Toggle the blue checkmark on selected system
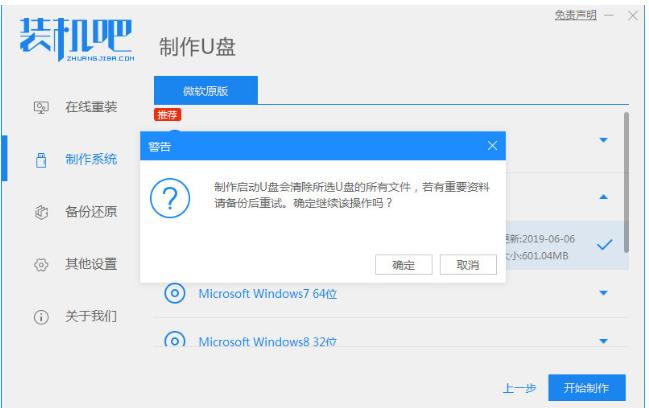 pos(604,245)
